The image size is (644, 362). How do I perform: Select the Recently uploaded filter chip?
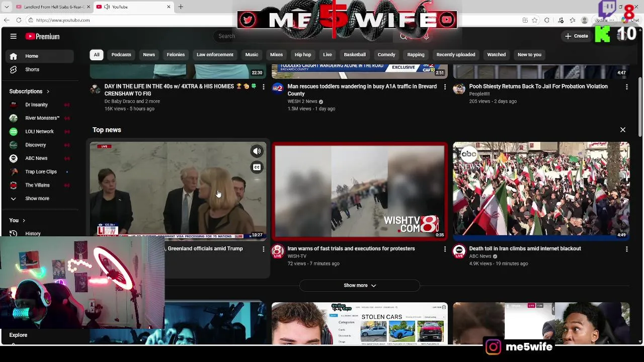[456, 54]
